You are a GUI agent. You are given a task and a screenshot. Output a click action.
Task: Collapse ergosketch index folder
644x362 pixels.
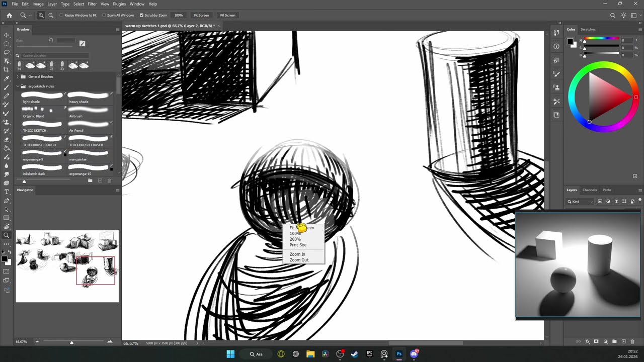[x=18, y=86]
